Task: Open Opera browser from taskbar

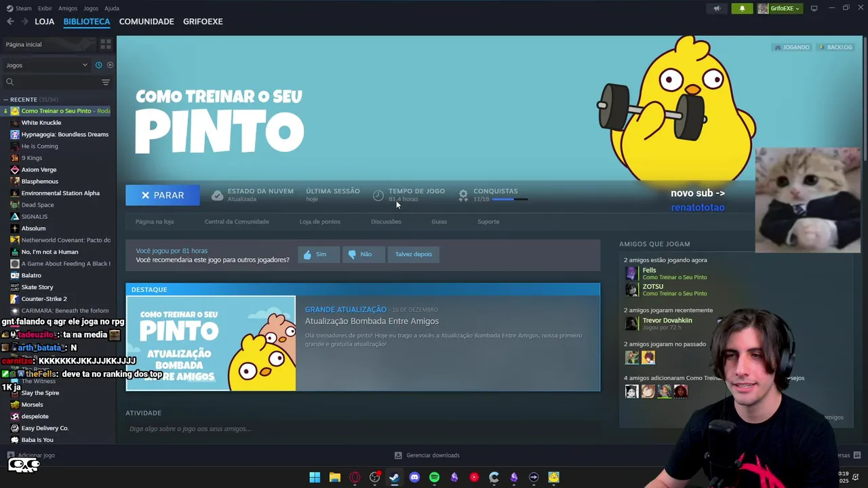Action: coord(355,477)
